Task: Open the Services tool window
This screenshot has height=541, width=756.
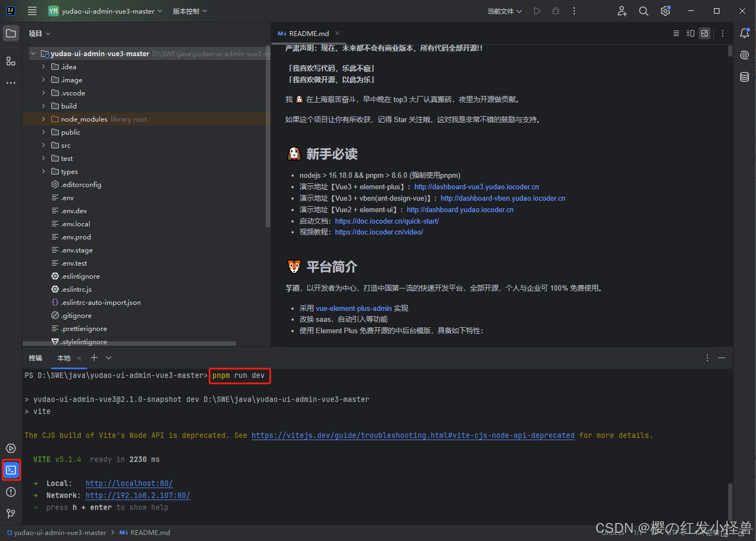Action: click(11, 448)
